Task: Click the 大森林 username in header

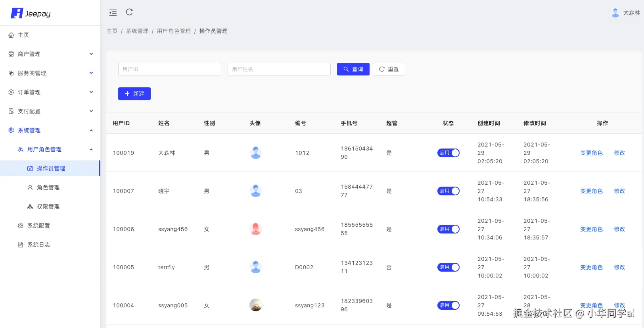Action: point(632,13)
